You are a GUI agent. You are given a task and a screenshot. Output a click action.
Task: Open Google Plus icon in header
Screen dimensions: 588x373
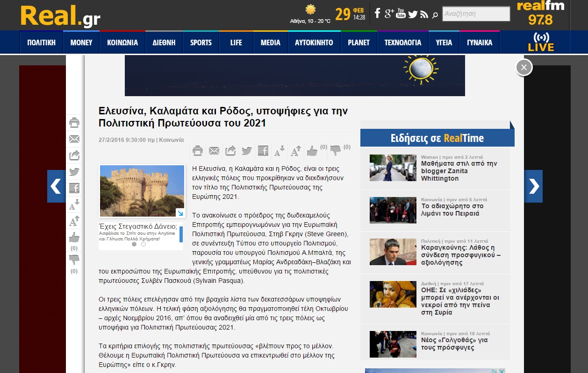coord(389,14)
